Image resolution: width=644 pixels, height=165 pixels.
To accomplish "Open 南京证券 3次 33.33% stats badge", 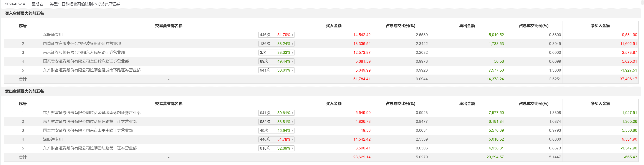I will tap(276, 52).
